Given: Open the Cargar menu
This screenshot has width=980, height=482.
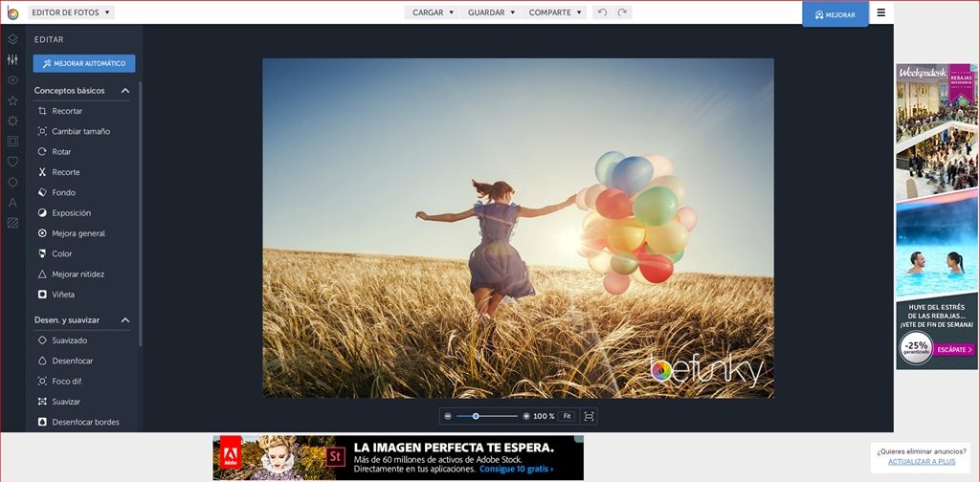Looking at the screenshot, I should point(432,12).
